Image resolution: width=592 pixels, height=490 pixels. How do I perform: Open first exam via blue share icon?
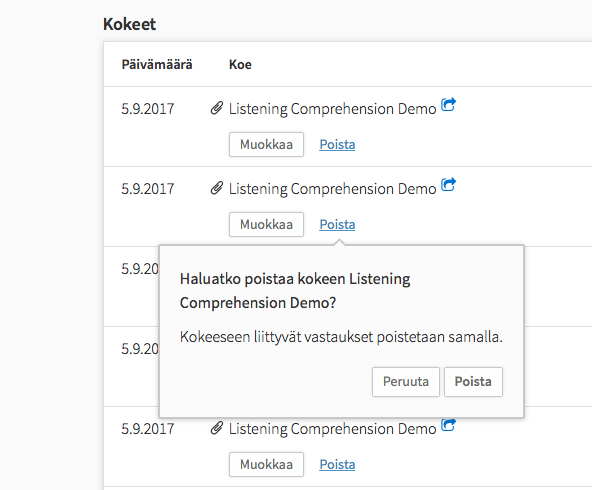449,105
